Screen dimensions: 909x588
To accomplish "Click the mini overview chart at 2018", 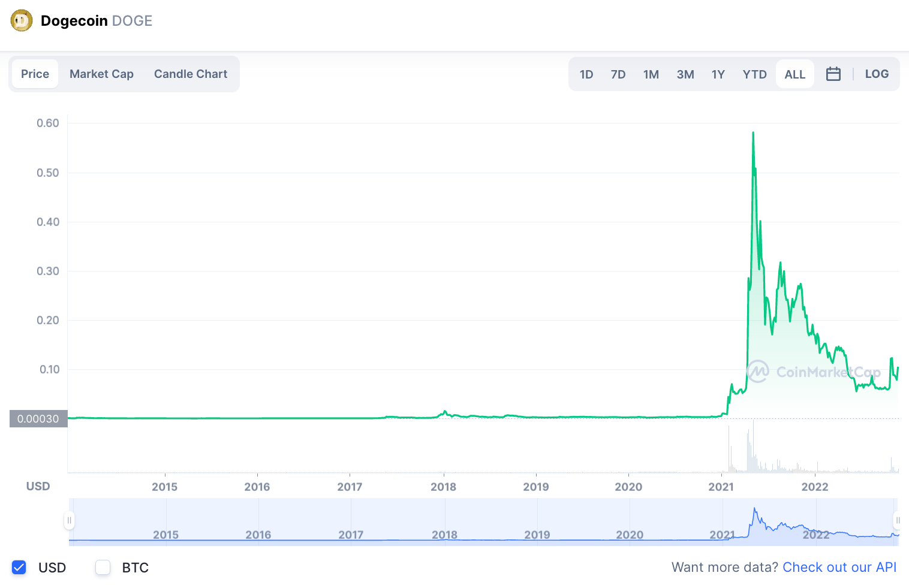I will coord(444,534).
